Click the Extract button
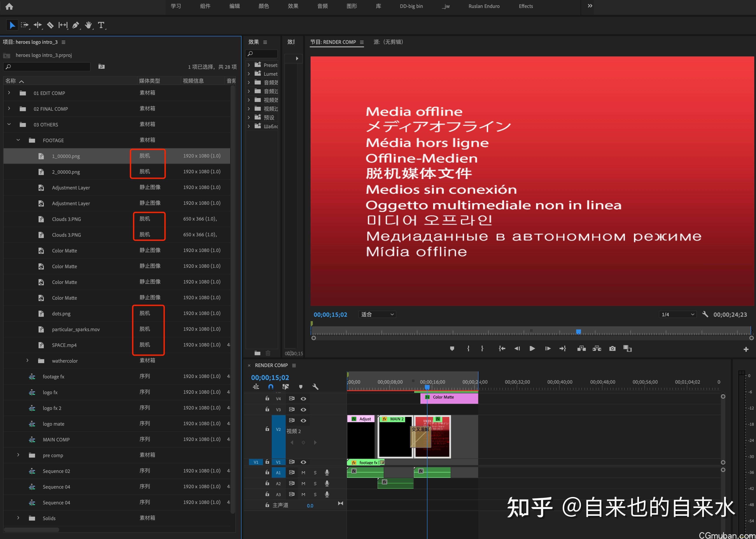Image resolution: width=756 pixels, height=539 pixels. (597, 348)
